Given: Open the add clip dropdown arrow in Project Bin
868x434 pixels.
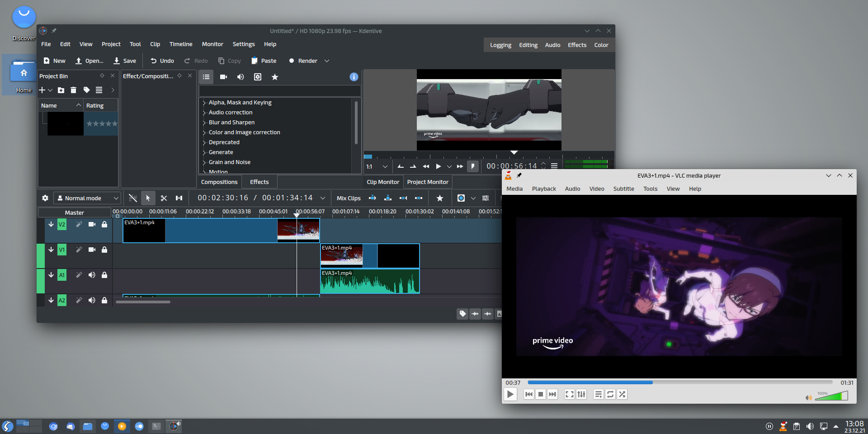Looking at the screenshot, I should point(50,90).
